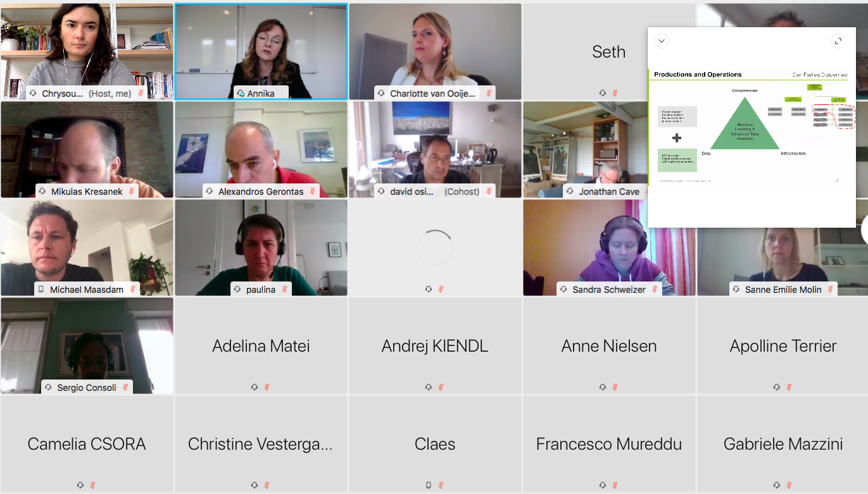This screenshot has height=494, width=868.
Task: Collapse the shared content panel via chevron
Action: 661,41
